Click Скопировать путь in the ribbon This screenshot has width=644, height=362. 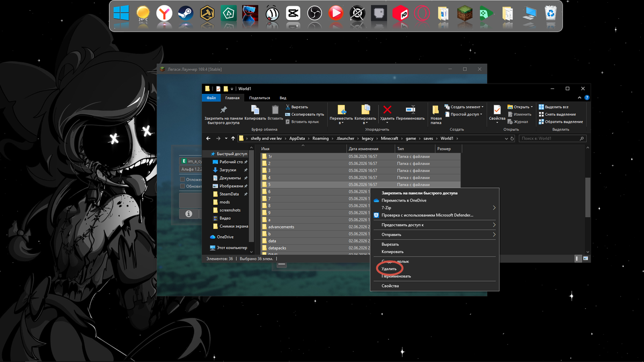pyautogui.click(x=304, y=114)
